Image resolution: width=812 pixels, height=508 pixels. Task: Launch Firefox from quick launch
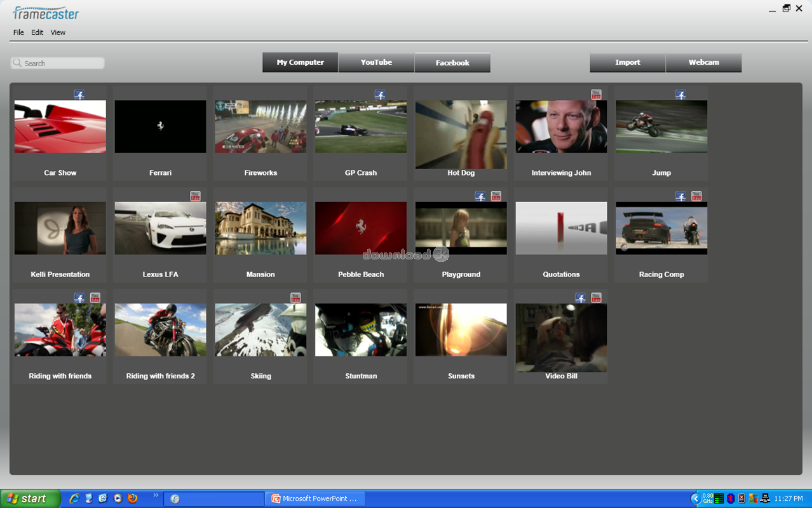pos(133,498)
